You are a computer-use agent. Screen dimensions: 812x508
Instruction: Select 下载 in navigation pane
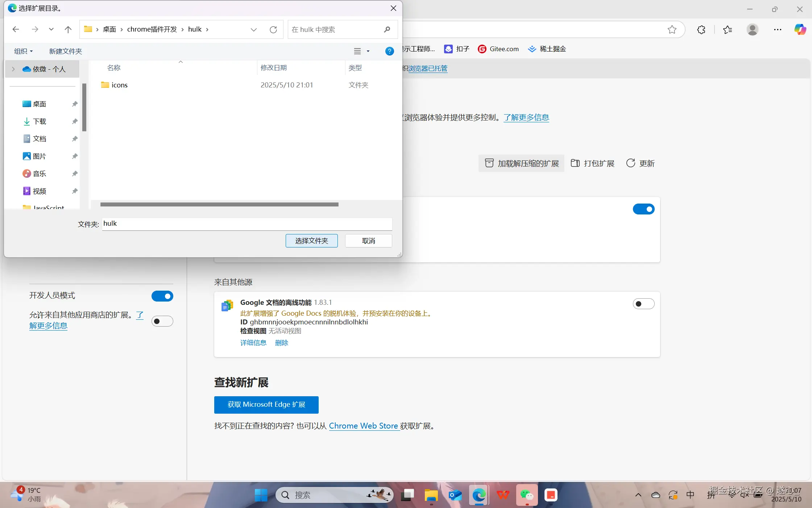39,122
